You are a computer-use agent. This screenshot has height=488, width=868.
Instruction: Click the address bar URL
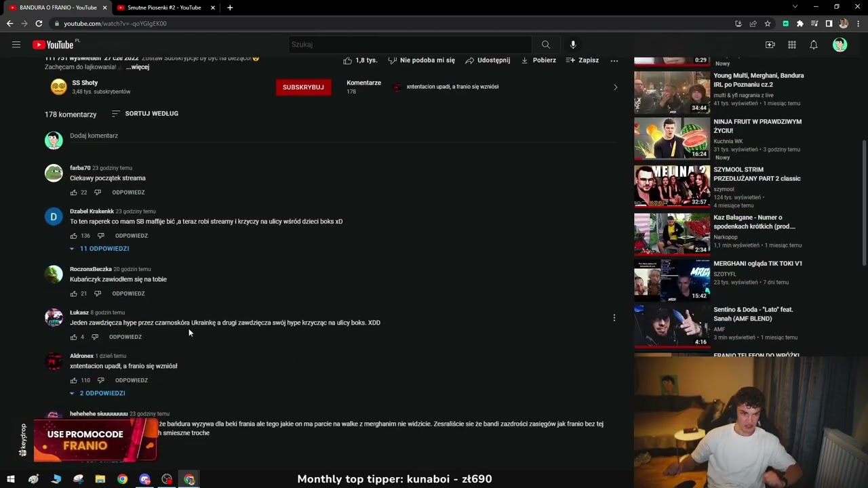115,24
